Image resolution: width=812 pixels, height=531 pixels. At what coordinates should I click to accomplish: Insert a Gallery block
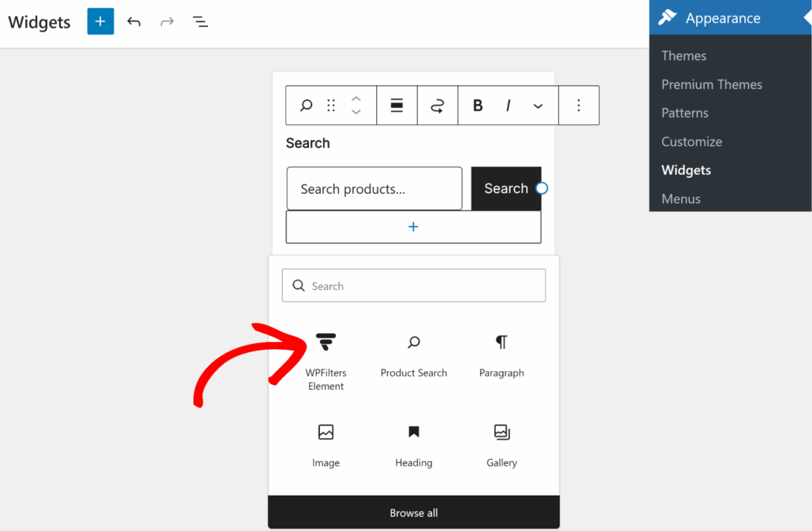(x=501, y=444)
